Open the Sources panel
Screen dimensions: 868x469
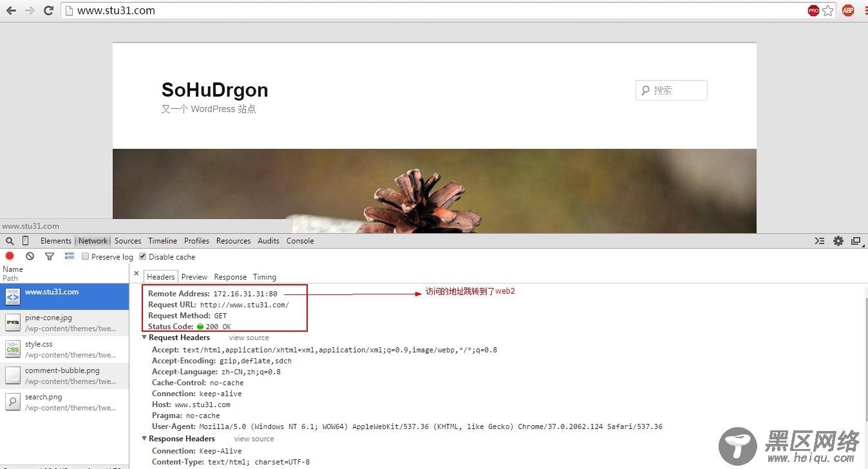pyautogui.click(x=128, y=241)
